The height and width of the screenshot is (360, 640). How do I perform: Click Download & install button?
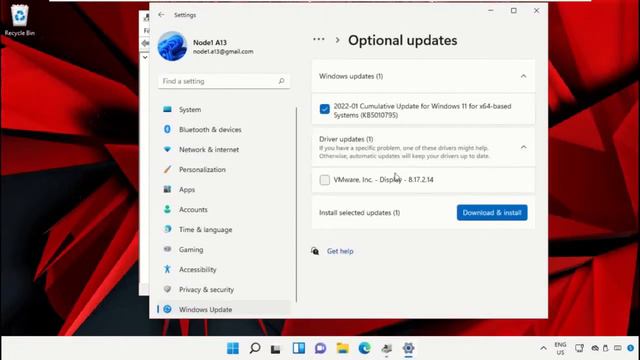(492, 213)
